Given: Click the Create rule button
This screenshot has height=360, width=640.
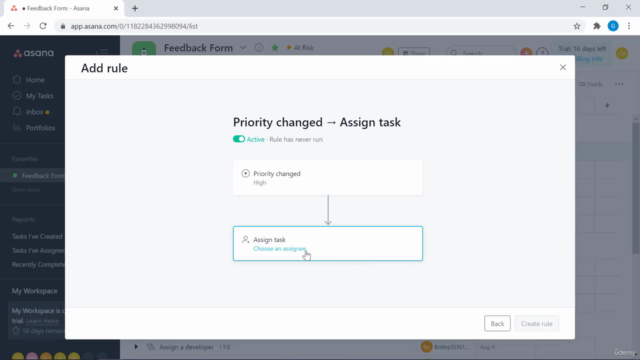Looking at the screenshot, I should pos(536,324).
